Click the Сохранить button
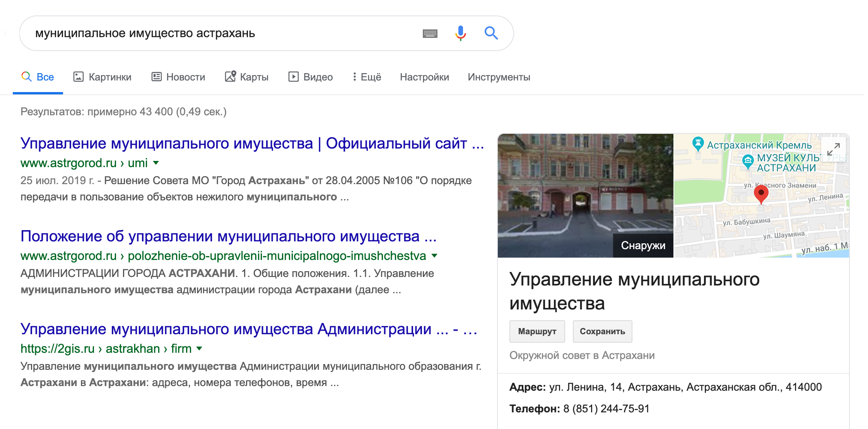Viewport: 868px width, 429px height. [x=602, y=331]
